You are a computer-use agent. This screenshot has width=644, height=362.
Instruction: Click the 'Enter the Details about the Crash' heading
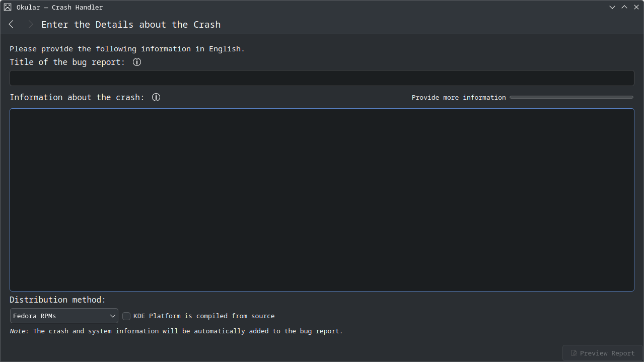pyautogui.click(x=131, y=25)
